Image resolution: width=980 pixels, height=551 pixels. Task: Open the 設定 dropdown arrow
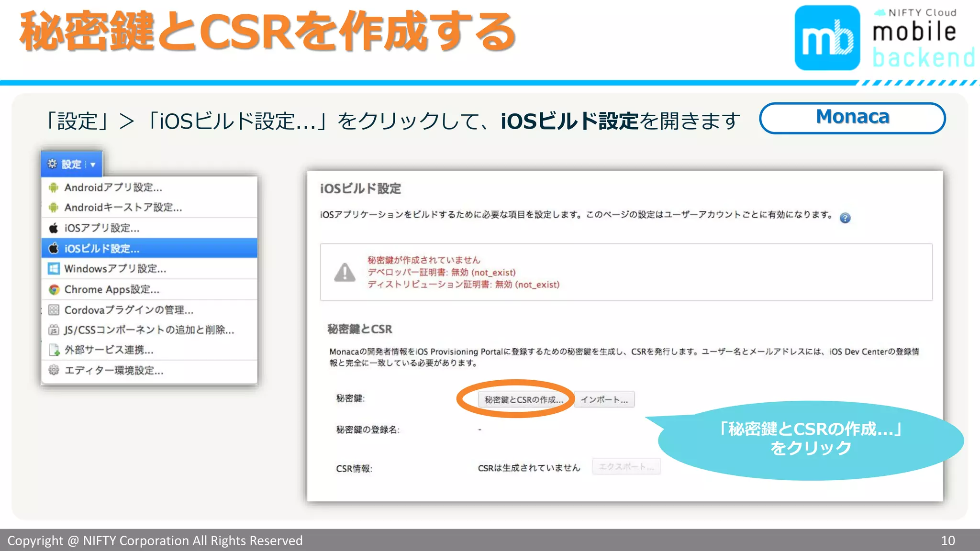click(x=93, y=165)
